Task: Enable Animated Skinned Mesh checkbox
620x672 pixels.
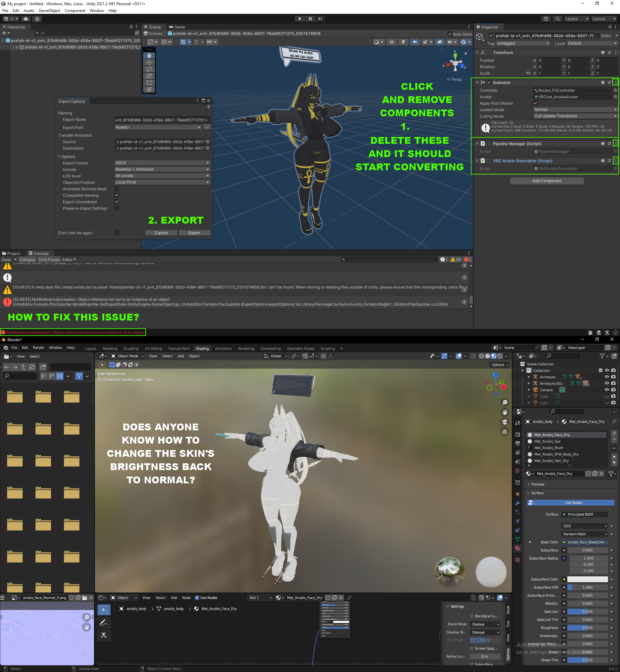Action: pyautogui.click(x=117, y=189)
